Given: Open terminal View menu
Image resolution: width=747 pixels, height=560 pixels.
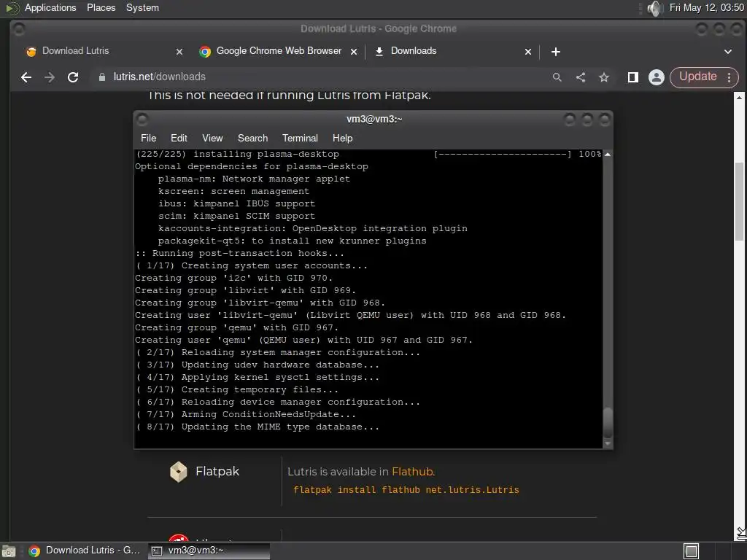Looking at the screenshot, I should [212, 138].
